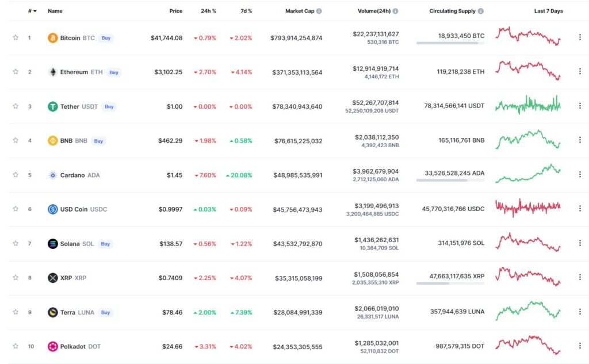589x364 pixels.
Task: Open the three-dot menu for Polkadot
Action: [580, 346]
